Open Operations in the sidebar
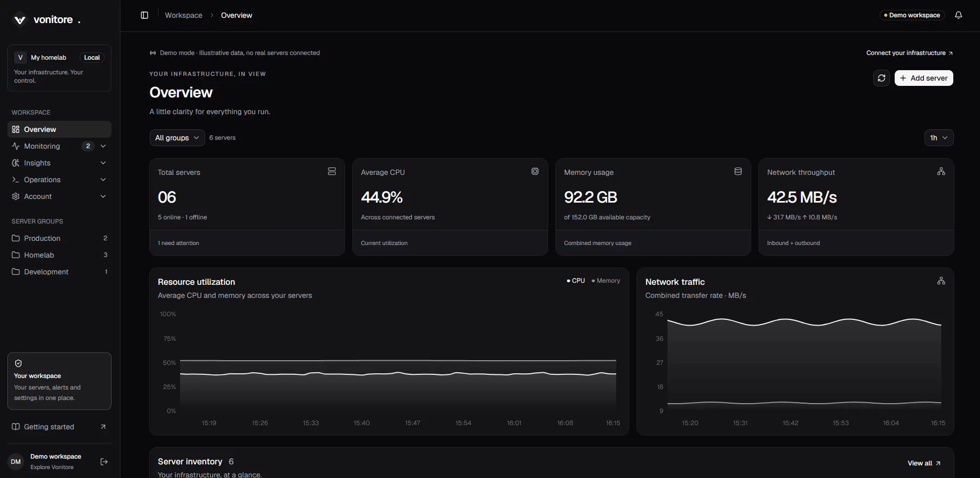The image size is (980, 478). (59, 180)
